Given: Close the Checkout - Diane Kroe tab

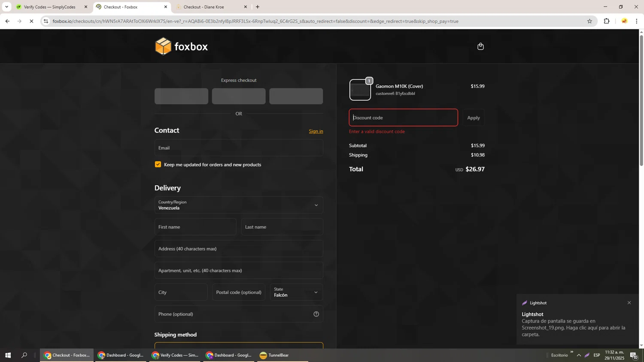Looking at the screenshot, I should 246,7.
